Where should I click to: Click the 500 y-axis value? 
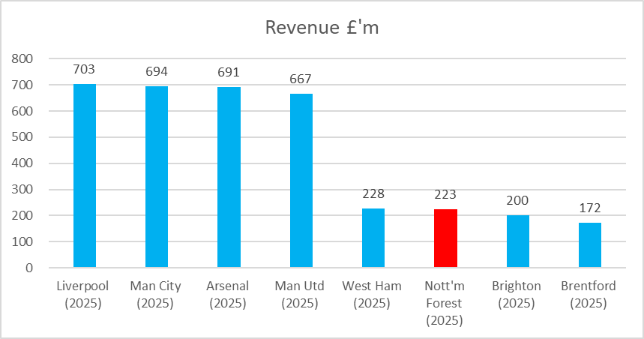(x=22, y=137)
